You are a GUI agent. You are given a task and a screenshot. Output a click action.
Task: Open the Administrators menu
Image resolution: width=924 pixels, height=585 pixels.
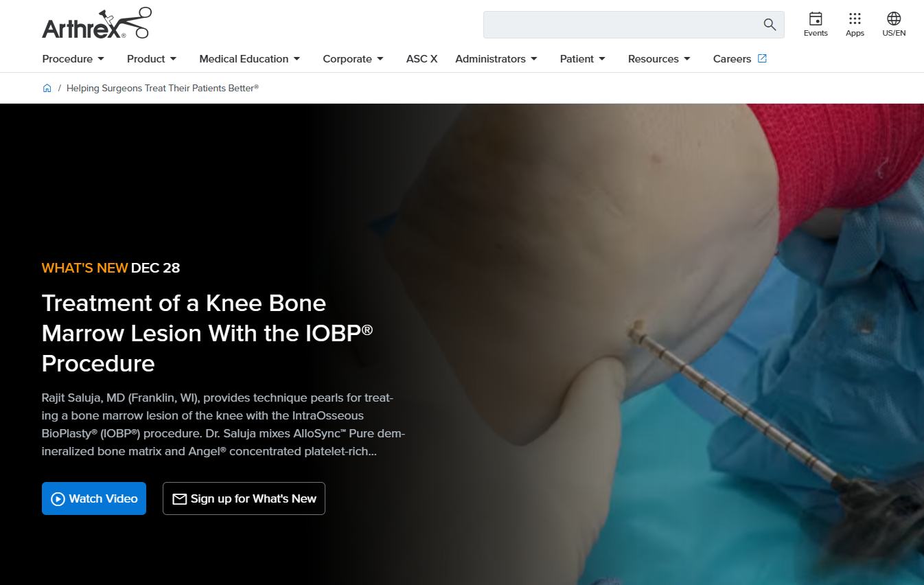click(496, 59)
